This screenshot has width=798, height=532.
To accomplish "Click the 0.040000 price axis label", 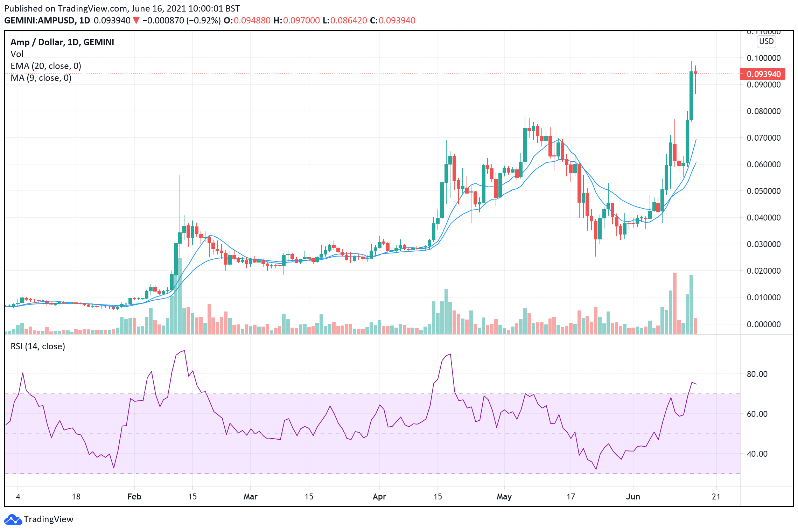I will pyautogui.click(x=764, y=218).
